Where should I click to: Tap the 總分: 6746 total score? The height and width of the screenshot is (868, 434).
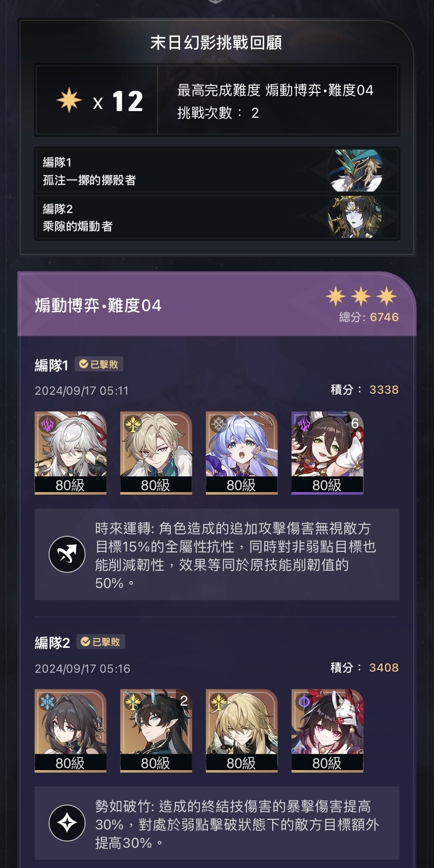click(x=369, y=317)
